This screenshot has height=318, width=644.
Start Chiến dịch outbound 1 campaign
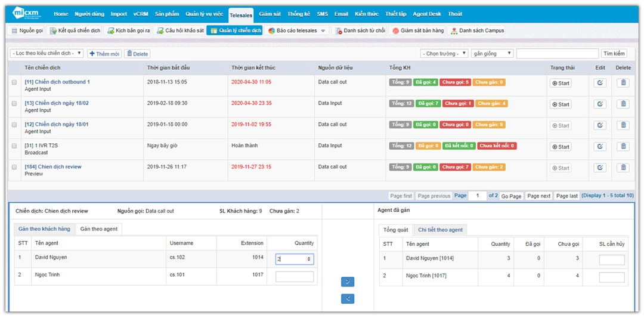tap(561, 84)
